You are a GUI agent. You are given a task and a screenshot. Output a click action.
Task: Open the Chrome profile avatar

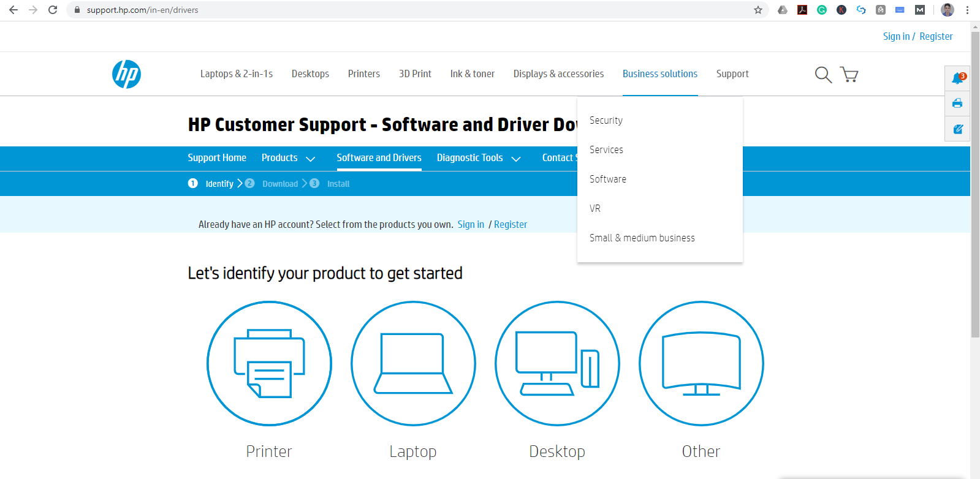pos(948,10)
